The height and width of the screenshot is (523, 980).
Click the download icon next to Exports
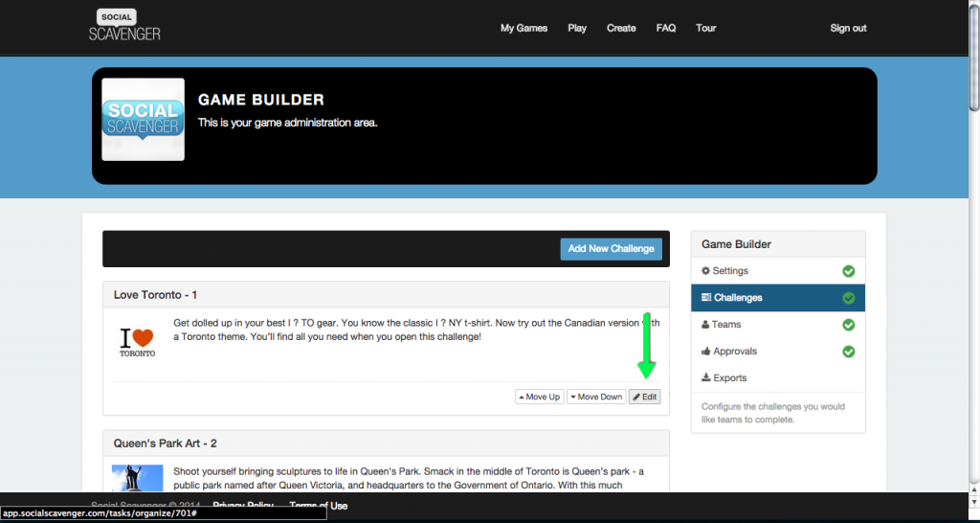(706, 377)
